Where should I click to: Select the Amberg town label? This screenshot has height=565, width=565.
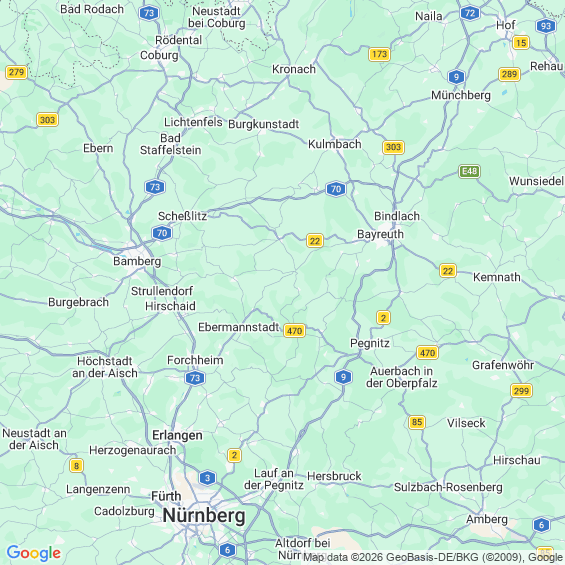click(x=487, y=519)
